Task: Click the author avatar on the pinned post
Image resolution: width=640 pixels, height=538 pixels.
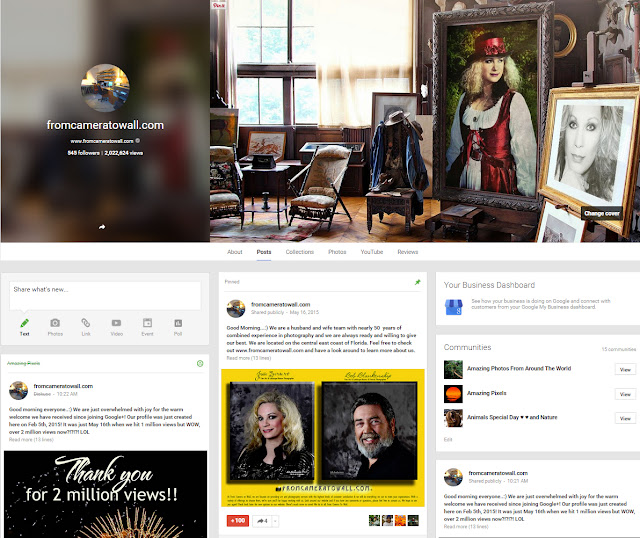Action: pyautogui.click(x=236, y=309)
